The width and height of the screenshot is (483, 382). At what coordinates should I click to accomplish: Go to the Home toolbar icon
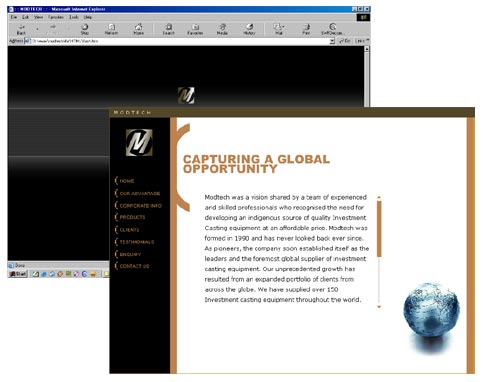(139, 29)
